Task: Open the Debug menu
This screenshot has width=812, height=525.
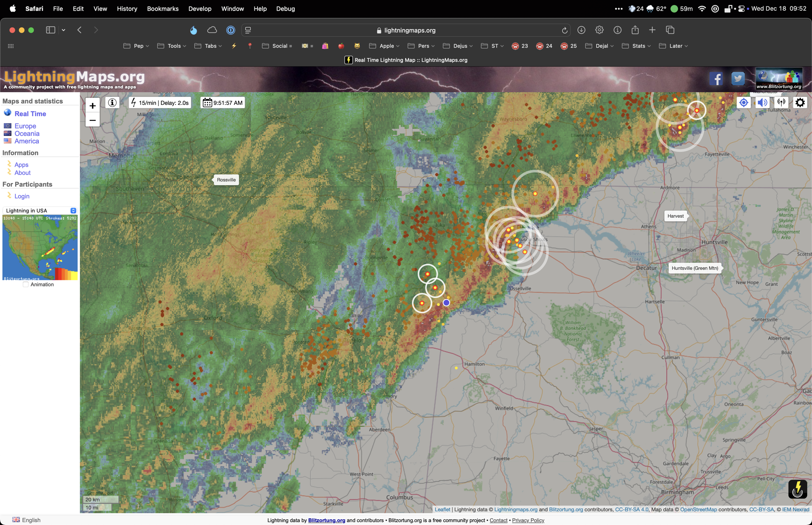Action: 285,9
